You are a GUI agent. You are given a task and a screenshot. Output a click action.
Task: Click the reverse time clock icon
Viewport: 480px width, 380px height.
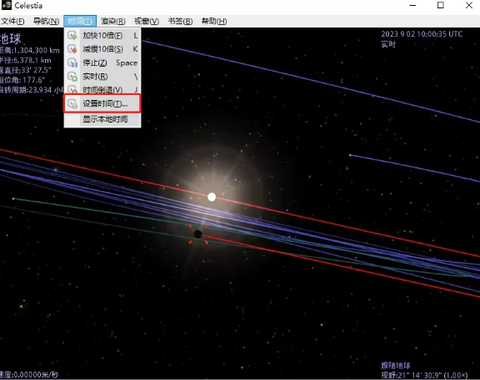point(73,89)
